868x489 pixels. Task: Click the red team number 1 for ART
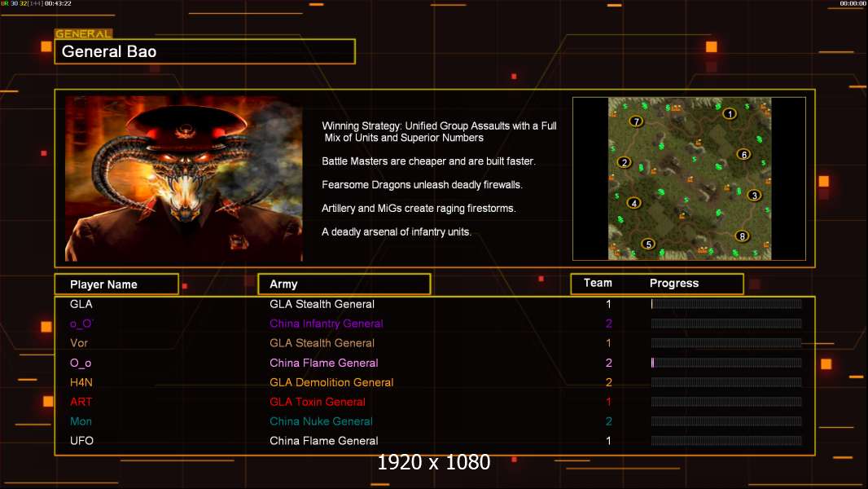pos(608,402)
